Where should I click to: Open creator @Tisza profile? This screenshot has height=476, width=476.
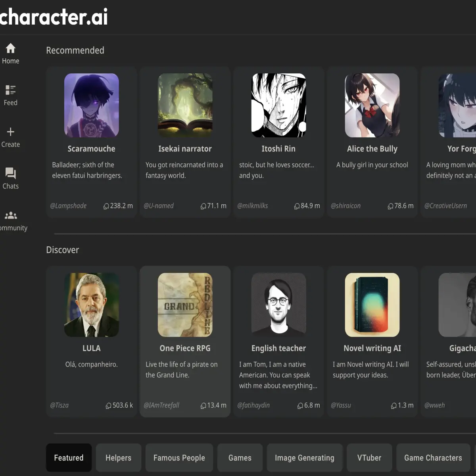[x=59, y=405]
